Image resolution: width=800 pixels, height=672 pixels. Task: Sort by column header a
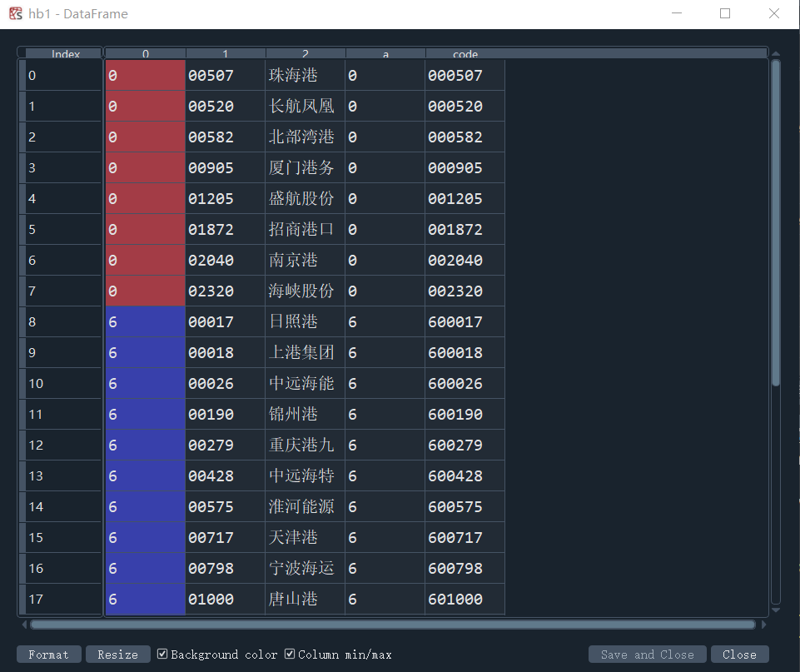tap(385, 53)
